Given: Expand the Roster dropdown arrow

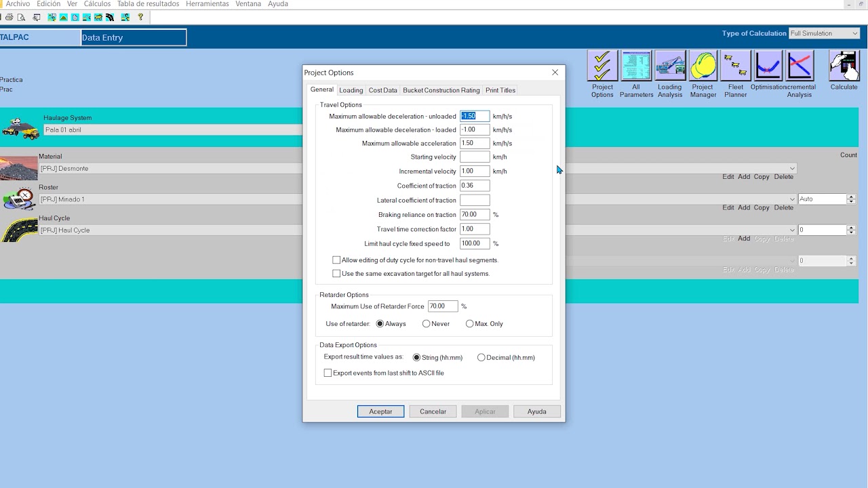Looking at the screenshot, I should click(x=792, y=199).
